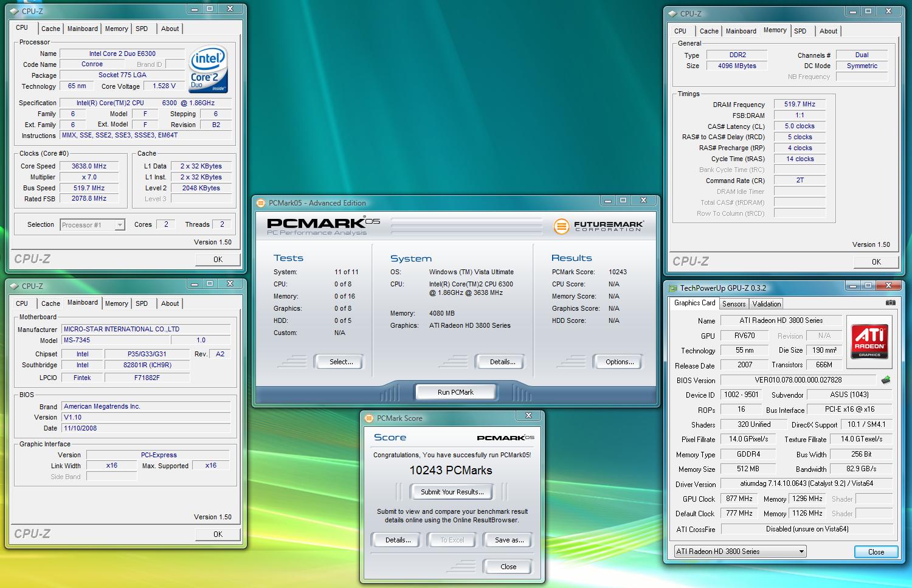
Task: Click the ATI CrossFire Disabled field
Action: (x=806, y=529)
